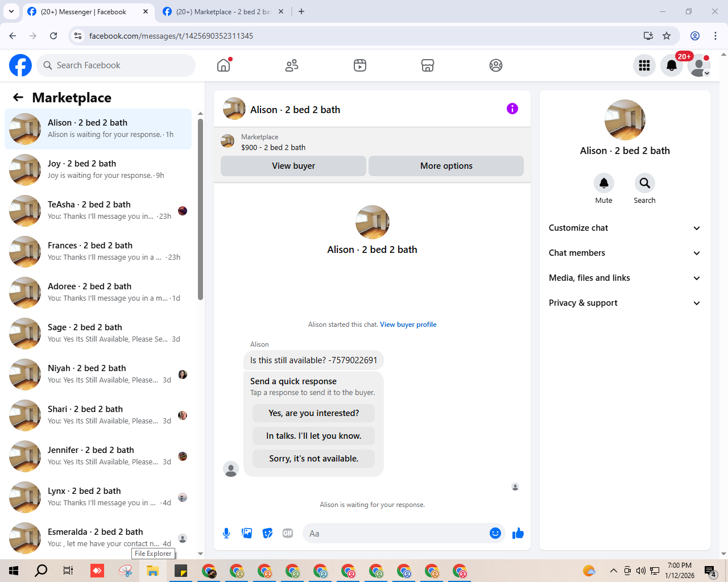Click More options button

click(446, 166)
